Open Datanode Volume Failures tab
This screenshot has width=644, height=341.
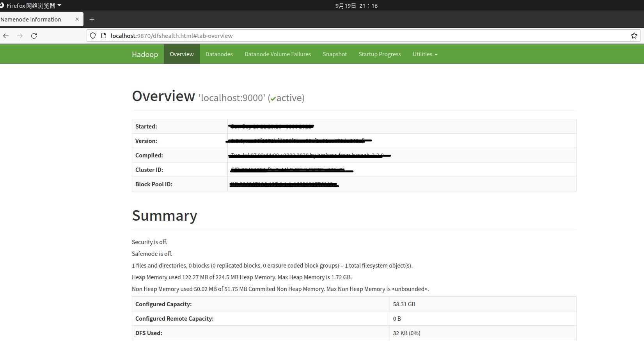click(278, 54)
